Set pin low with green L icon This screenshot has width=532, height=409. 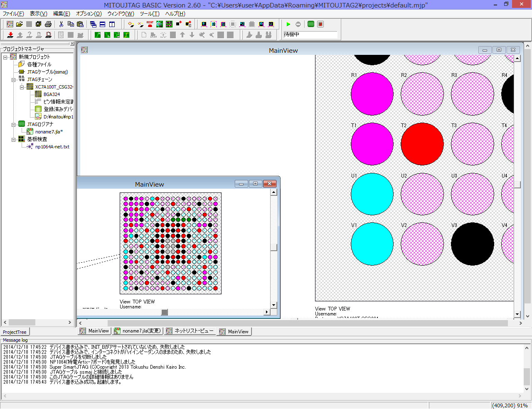coord(107,35)
